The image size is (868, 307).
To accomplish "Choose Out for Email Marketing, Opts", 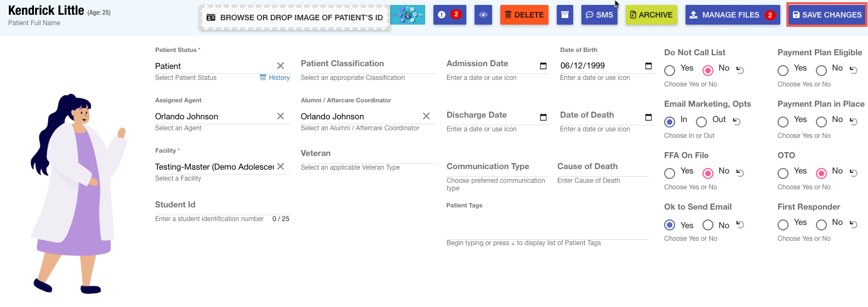I will click(x=701, y=121).
